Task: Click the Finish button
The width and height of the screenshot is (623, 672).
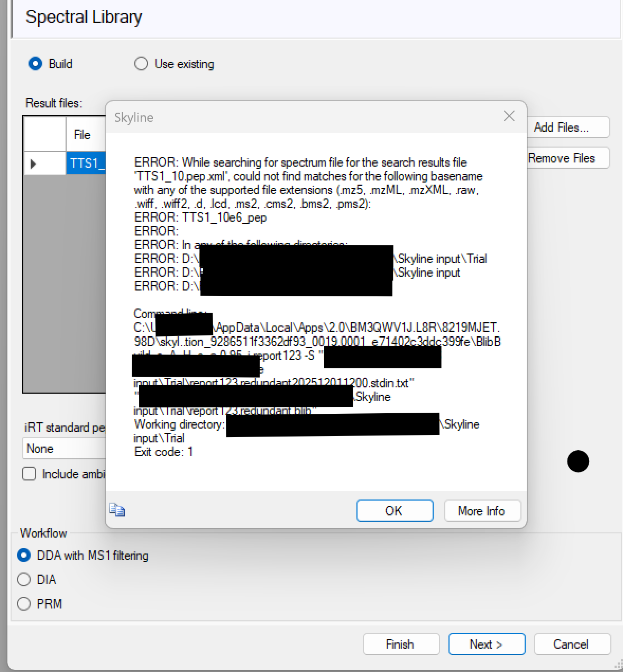Action: pyautogui.click(x=400, y=644)
